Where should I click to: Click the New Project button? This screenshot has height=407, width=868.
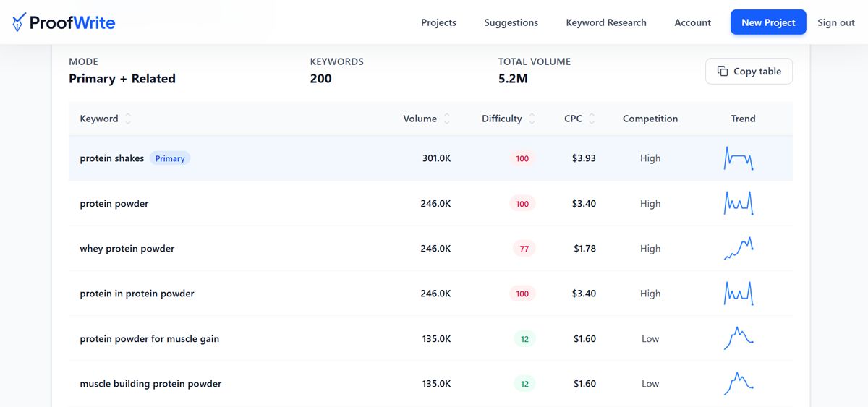(x=768, y=22)
